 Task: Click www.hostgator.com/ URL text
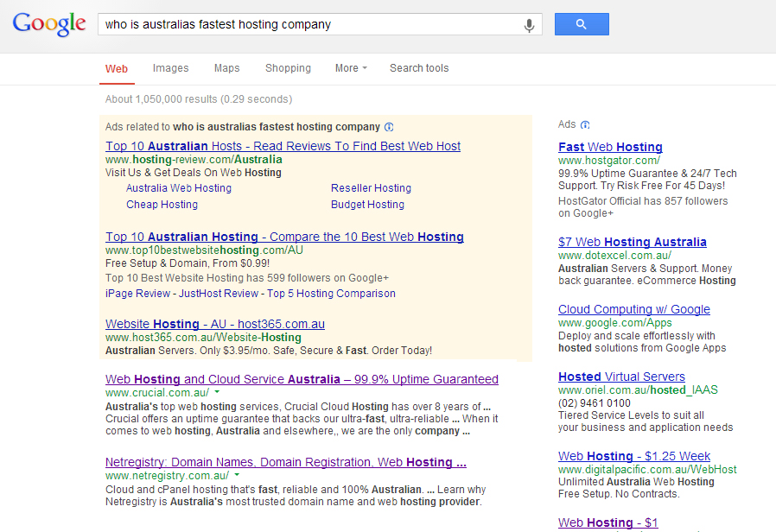click(x=609, y=160)
